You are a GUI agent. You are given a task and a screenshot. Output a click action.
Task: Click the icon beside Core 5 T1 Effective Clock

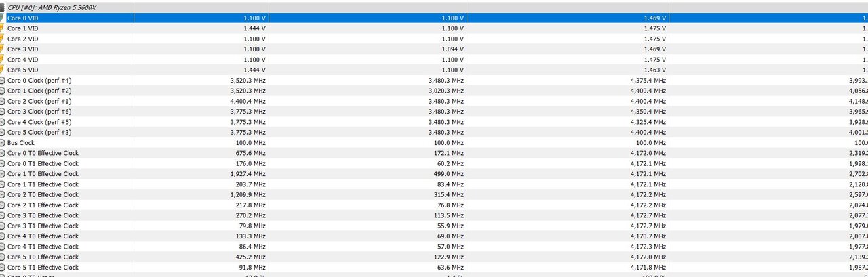[2, 268]
